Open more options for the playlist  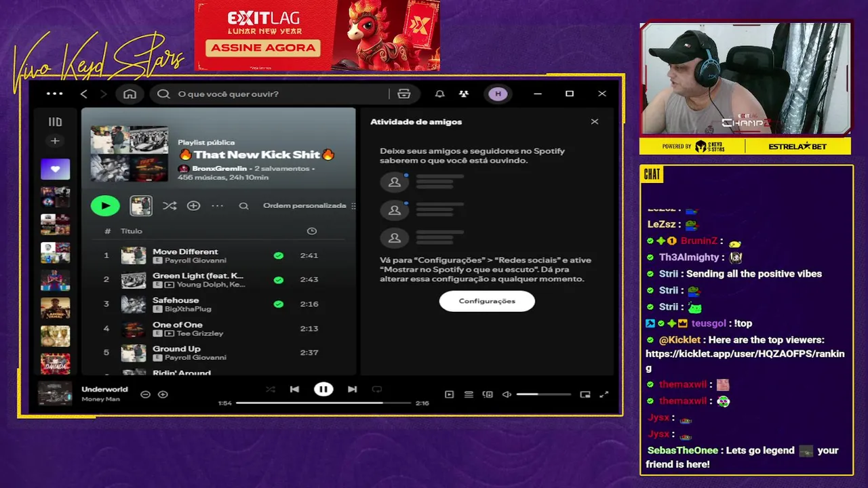(217, 205)
